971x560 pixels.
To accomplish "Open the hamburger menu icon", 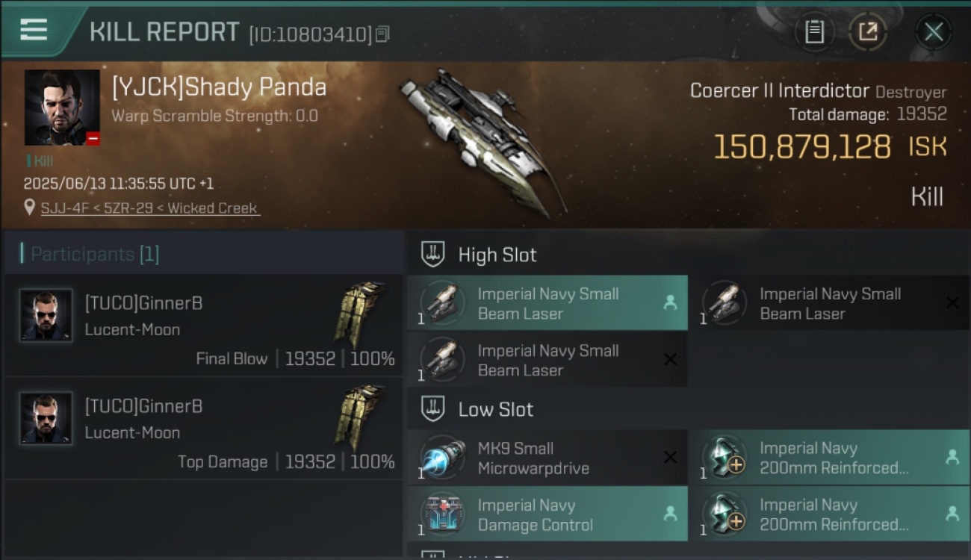I will [34, 30].
